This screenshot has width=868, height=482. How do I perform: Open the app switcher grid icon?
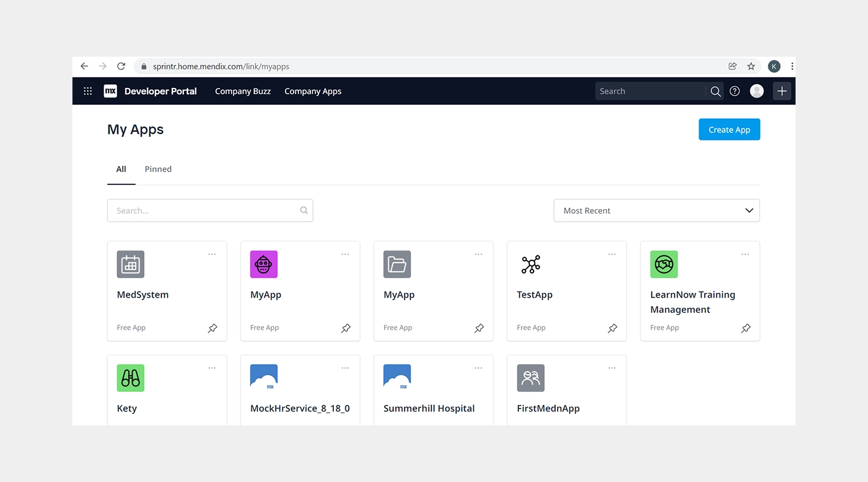point(88,91)
